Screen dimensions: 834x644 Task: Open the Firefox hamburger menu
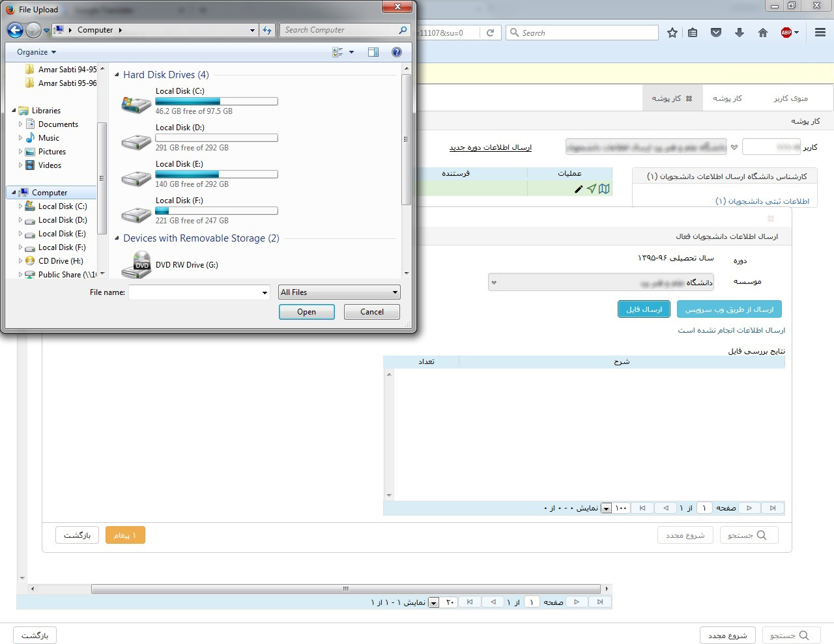[820, 33]
